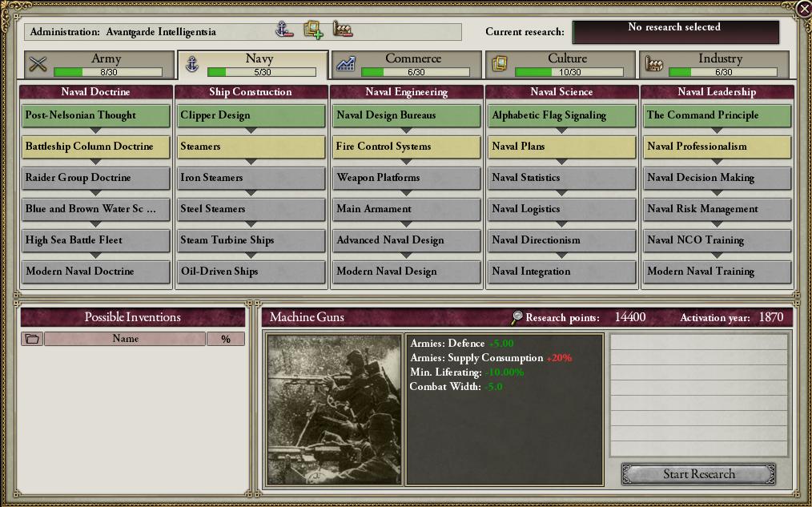
Task: Click the magnifier icon beside Research points
Action: coord(517,317)
